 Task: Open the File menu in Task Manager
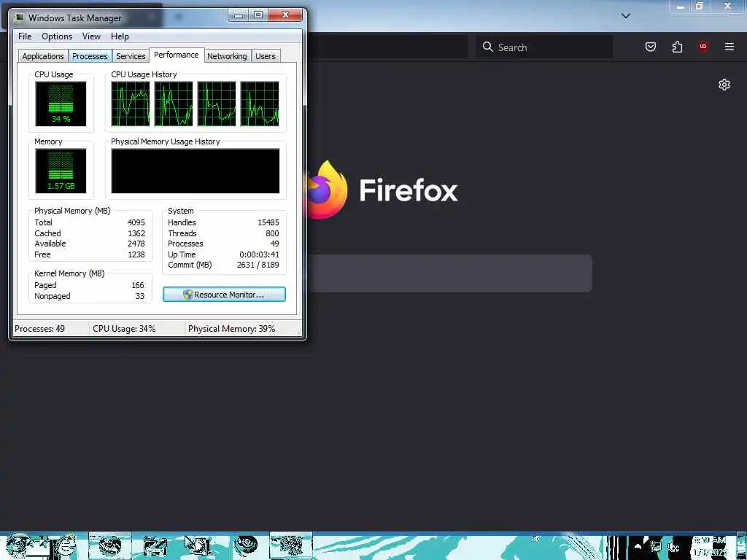coord(25,36)
